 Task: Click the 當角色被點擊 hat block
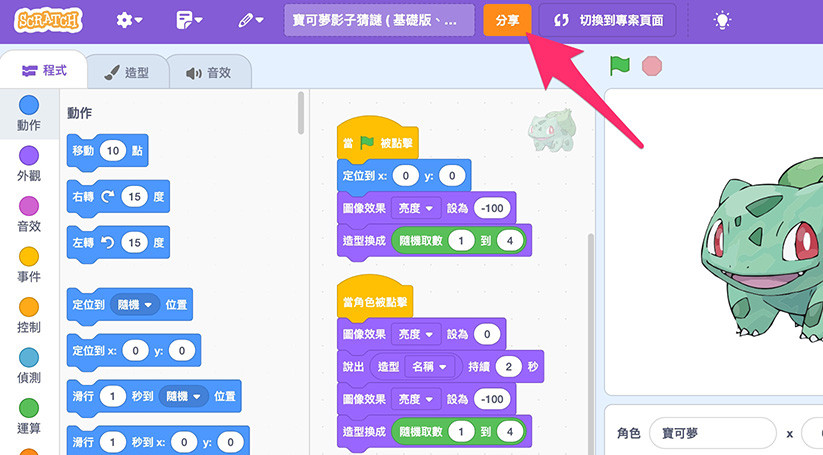pos(375,298)
